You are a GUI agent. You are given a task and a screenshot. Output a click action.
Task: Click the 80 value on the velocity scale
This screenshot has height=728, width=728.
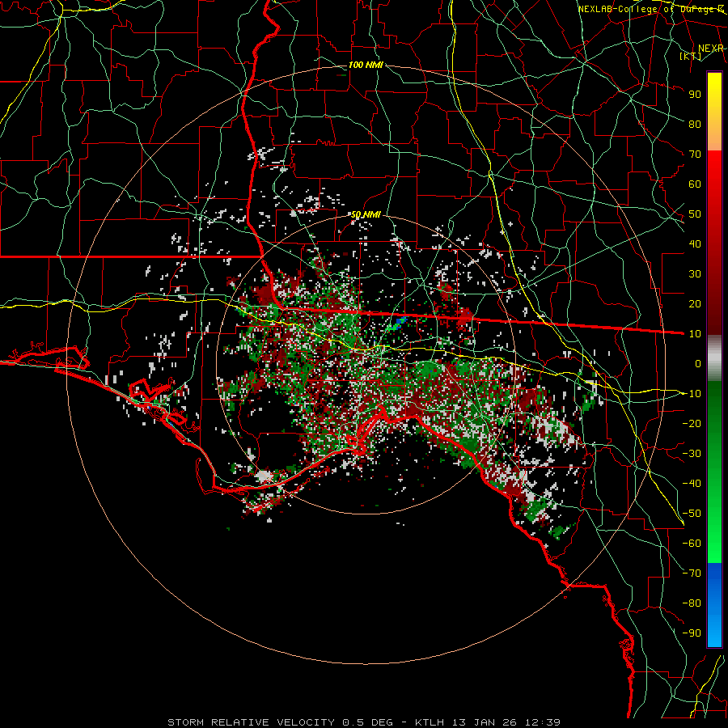click(695, 124)
